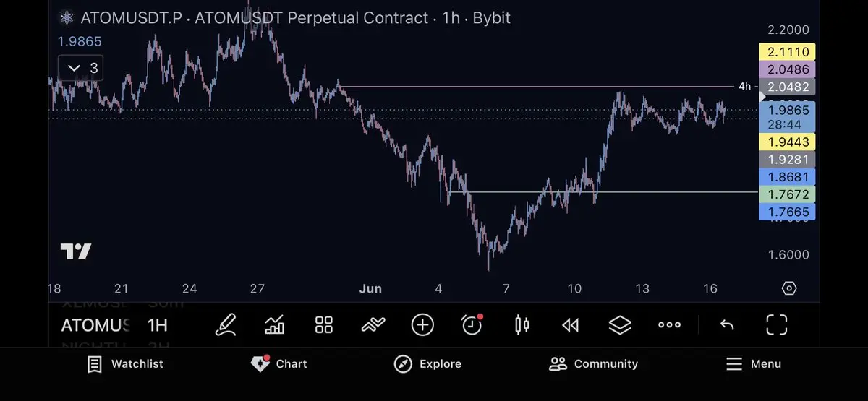The image size is (868, 401).
Task: Select the 1.8681 blue price label
Action: coord(787,176)
